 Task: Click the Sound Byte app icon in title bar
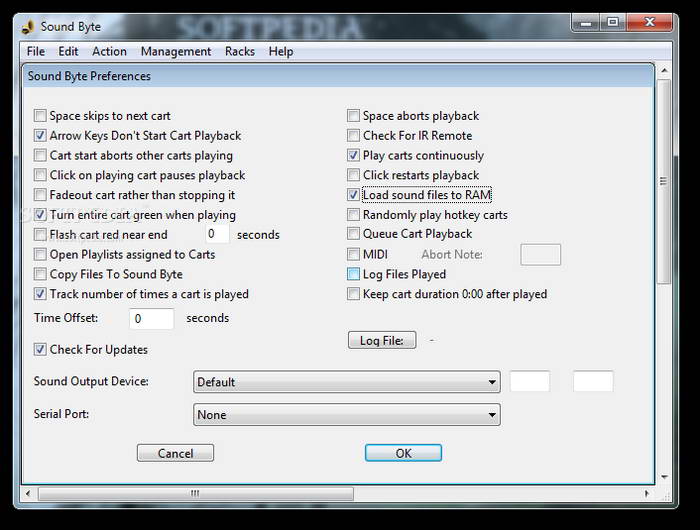pos(28,27)
